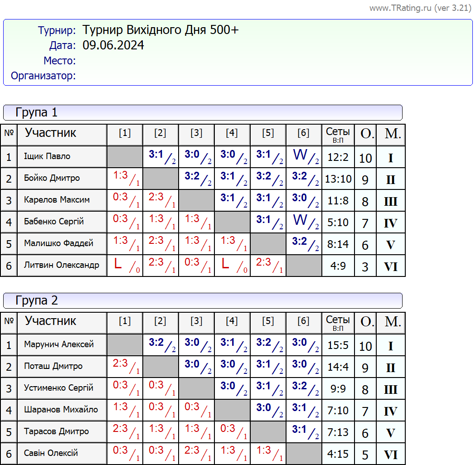Open Устименко Сергій player entry
The width and height of the screenshot is (476, 465).
click(58, 388)
